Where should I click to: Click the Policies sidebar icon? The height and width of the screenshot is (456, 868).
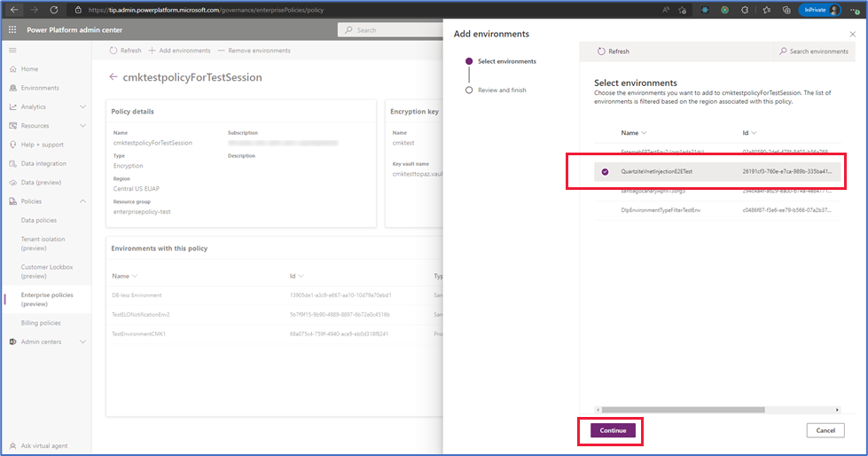pyautogui.click(x=13, y=201)
